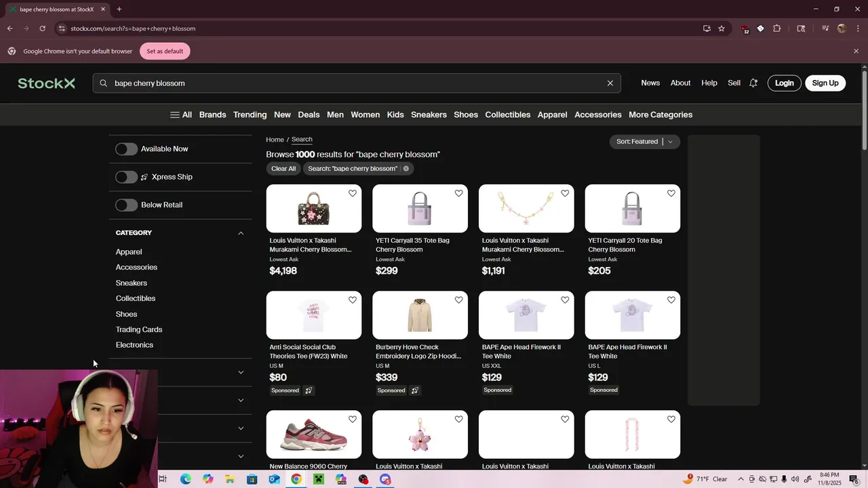Image resolution: width=868 pixels, height=488 pixels.
Task: Filter by Trading Cards category
Action: (139, 329)
